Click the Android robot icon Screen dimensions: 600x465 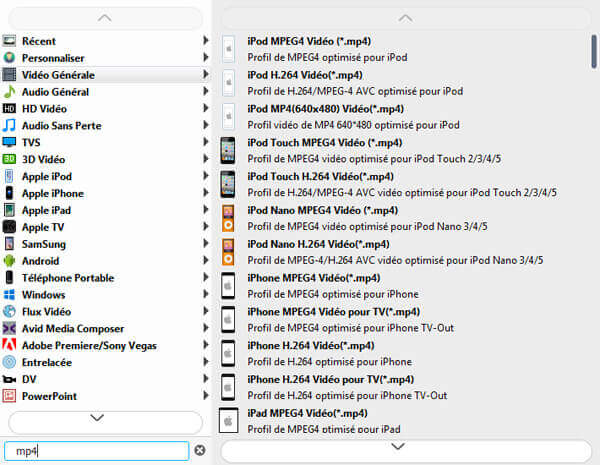tap(9, 261)
